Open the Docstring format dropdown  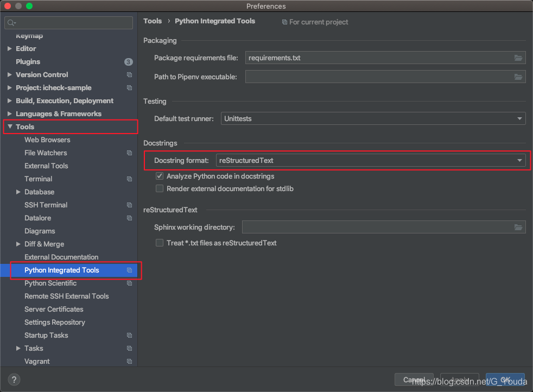(x=519, y=161)
